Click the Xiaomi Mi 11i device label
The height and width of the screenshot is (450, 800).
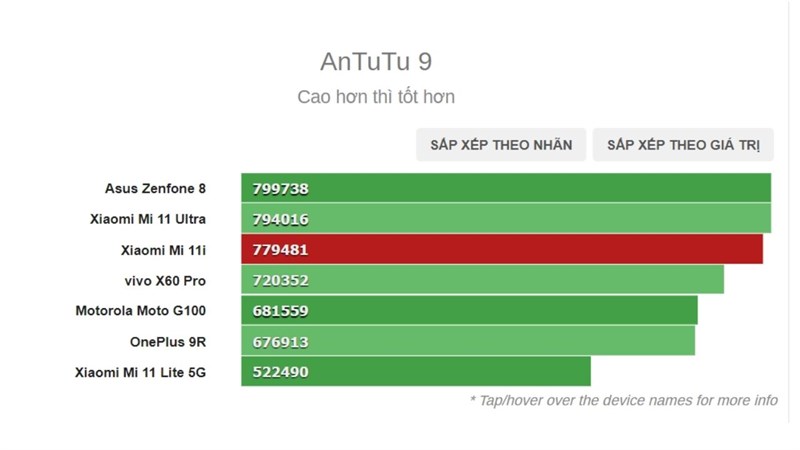(163, 250)
